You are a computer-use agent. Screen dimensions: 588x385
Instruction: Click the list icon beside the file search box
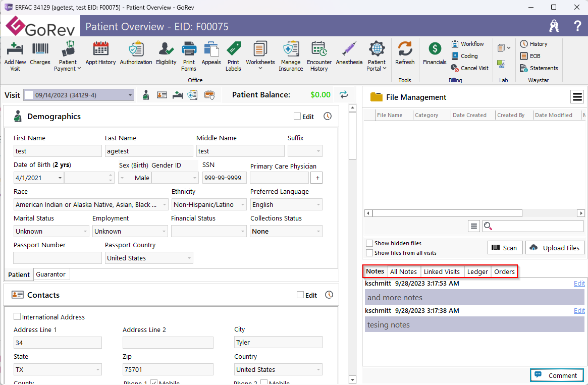pyautogui.click(x=473, y=226)
